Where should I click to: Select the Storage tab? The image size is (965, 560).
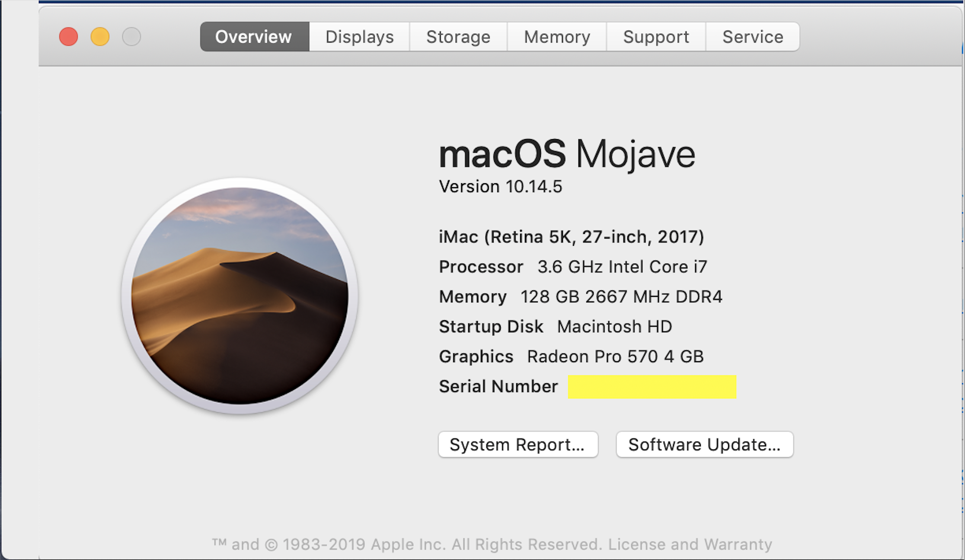point(458,37)
